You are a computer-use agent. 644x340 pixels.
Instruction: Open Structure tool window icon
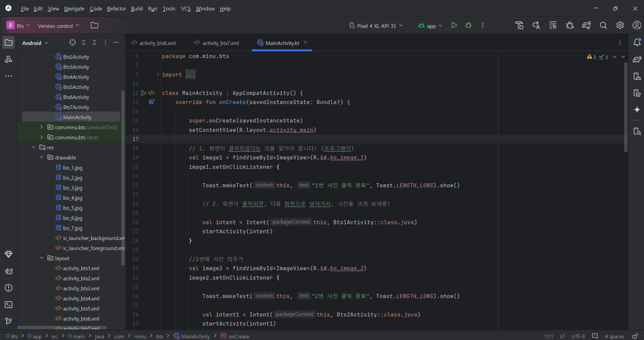9,59
